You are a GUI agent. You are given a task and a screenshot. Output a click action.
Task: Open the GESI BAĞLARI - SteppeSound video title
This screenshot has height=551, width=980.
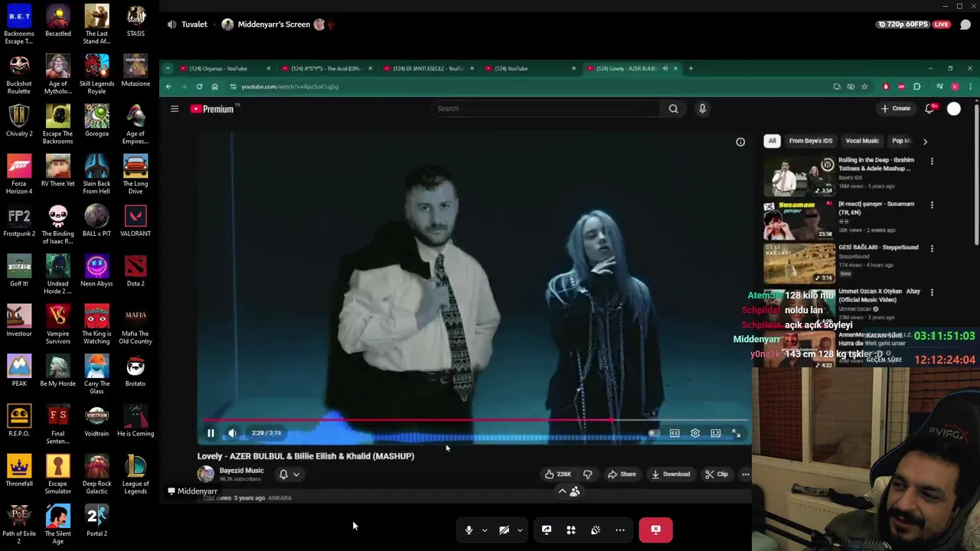pyautogui.click(x=878, y=247)
